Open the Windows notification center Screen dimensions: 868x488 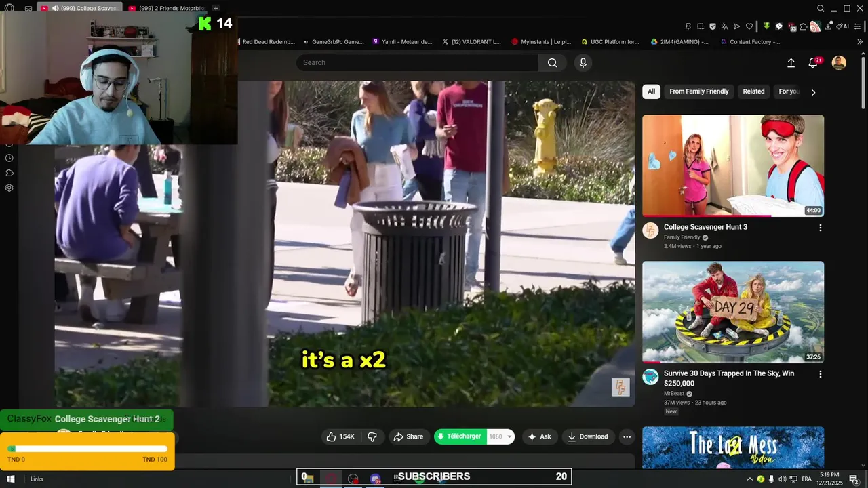(854, 480)
